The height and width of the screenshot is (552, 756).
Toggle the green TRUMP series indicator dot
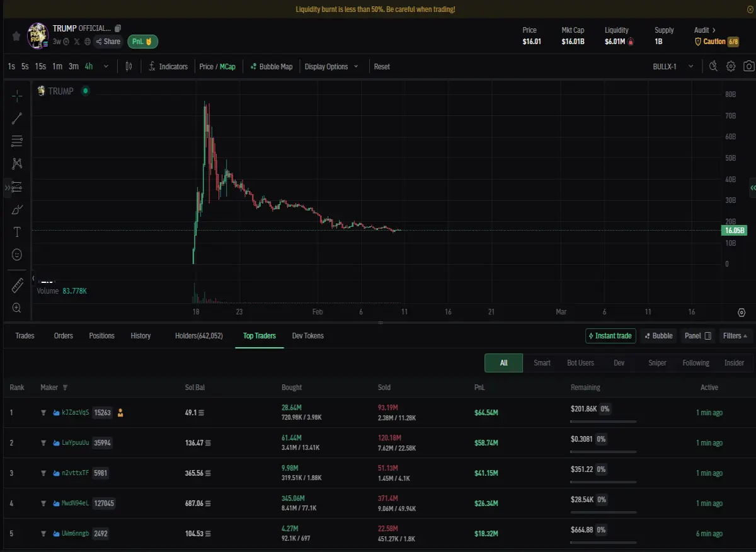85,91
